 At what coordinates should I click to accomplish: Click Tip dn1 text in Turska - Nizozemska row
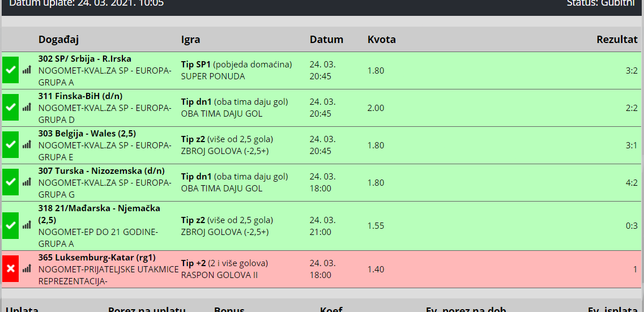[234, 177]
